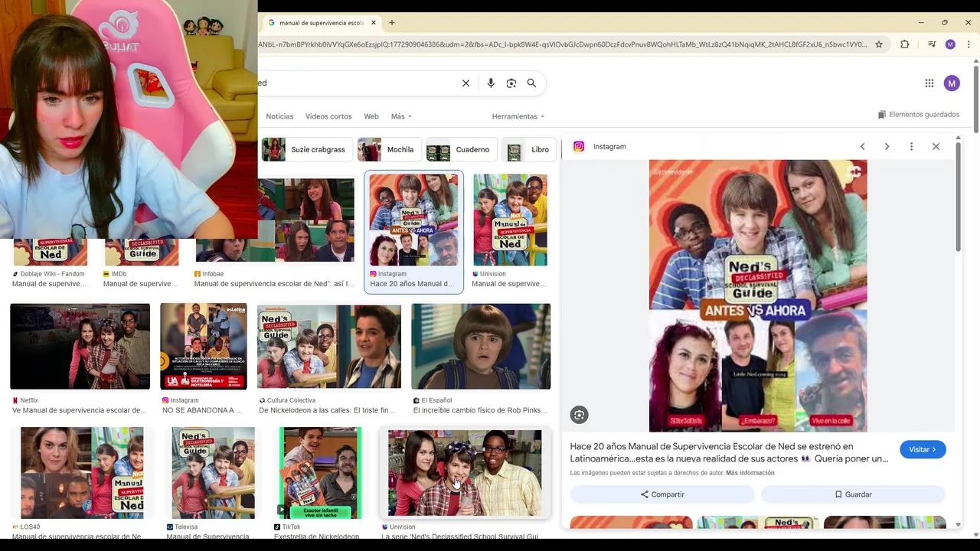Open the Chrome profile avatar in toolbar
This screenshot has width=980, height=551.
point(950,44)
